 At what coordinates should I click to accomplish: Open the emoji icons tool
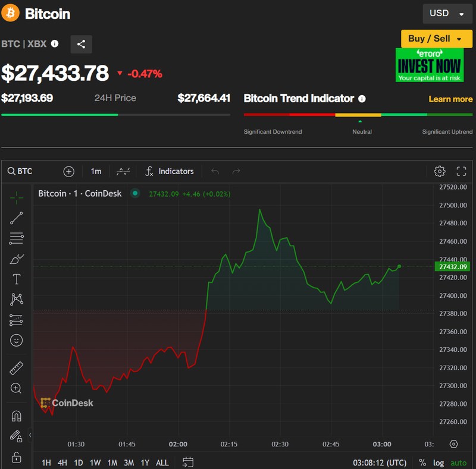[17, 340]
